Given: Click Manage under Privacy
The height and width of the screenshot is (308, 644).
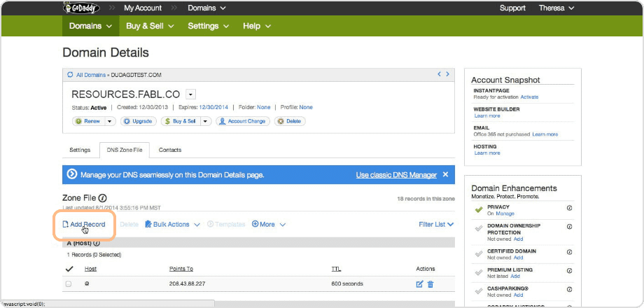Looking at the screenshot, I should [505, 213].
